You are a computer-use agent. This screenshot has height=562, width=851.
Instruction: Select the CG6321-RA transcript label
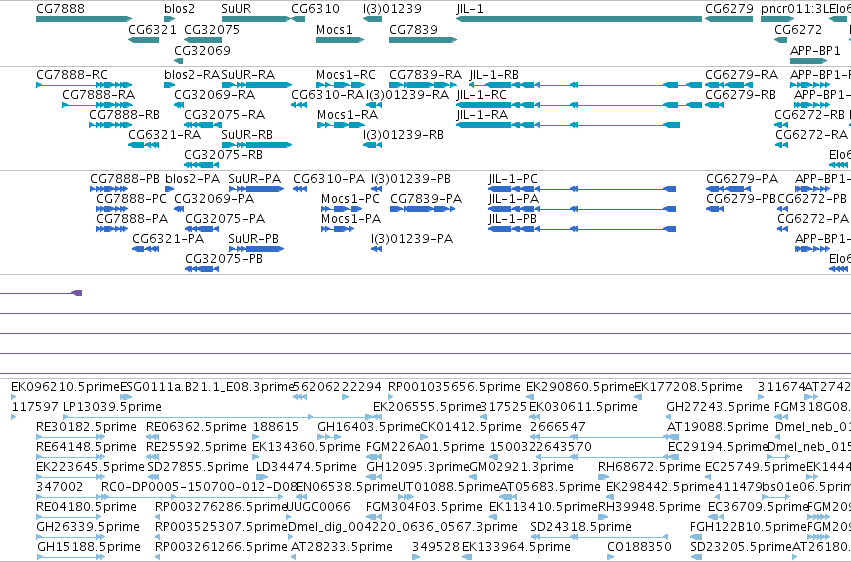164,135
